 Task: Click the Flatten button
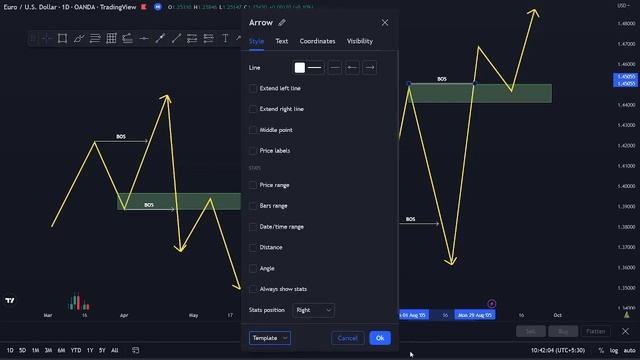tap(596, 331)
